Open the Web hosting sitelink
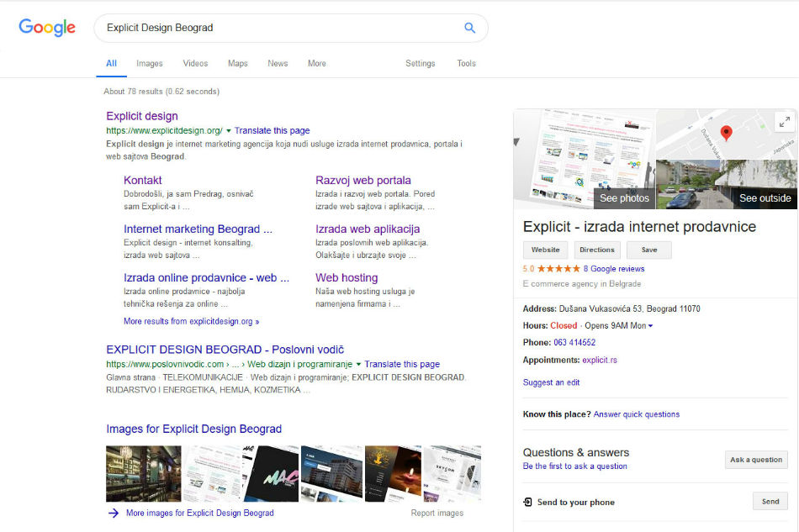The height and width of the screenshot is (532, 799). [347, 278]
